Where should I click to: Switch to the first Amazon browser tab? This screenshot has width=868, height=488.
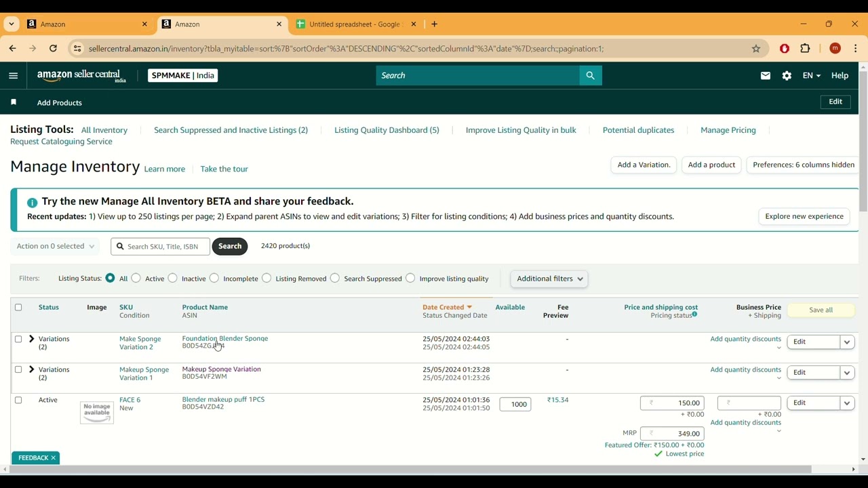(x=87, y=24)
